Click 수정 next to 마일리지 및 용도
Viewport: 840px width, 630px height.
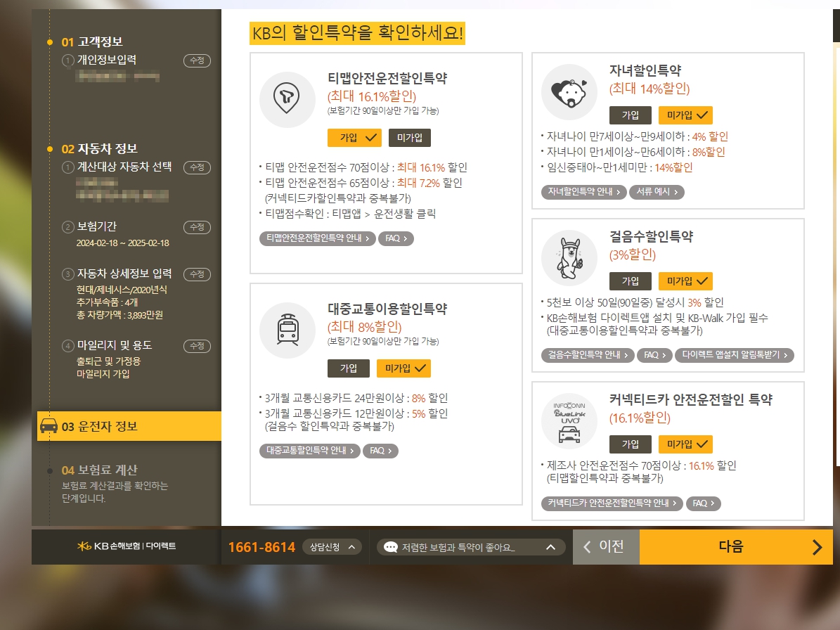pos(197,346)
